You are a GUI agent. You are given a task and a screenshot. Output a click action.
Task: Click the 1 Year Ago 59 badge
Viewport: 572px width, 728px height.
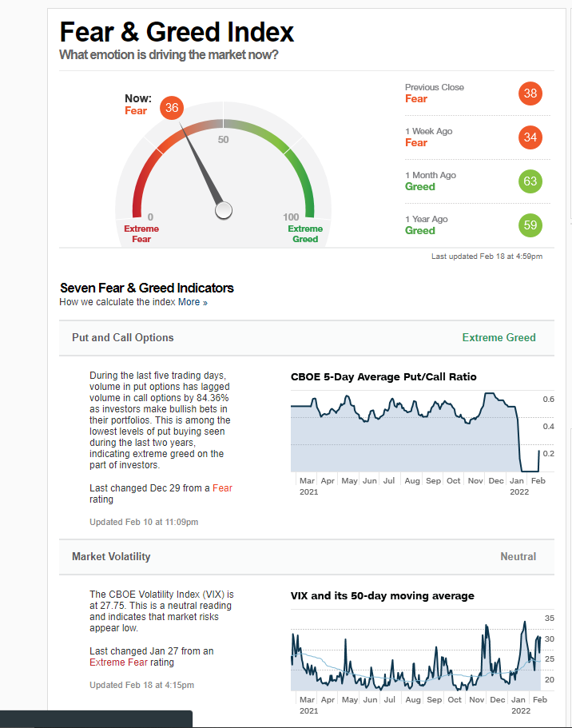[x=530, y=225]
